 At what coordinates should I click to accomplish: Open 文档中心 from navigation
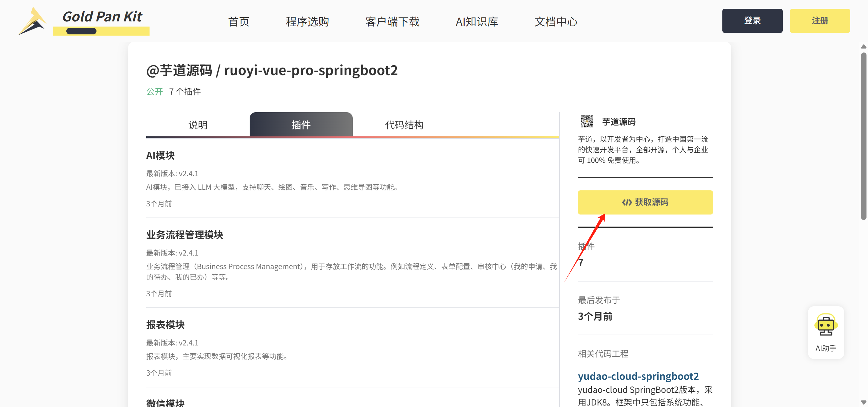(556, 22)
